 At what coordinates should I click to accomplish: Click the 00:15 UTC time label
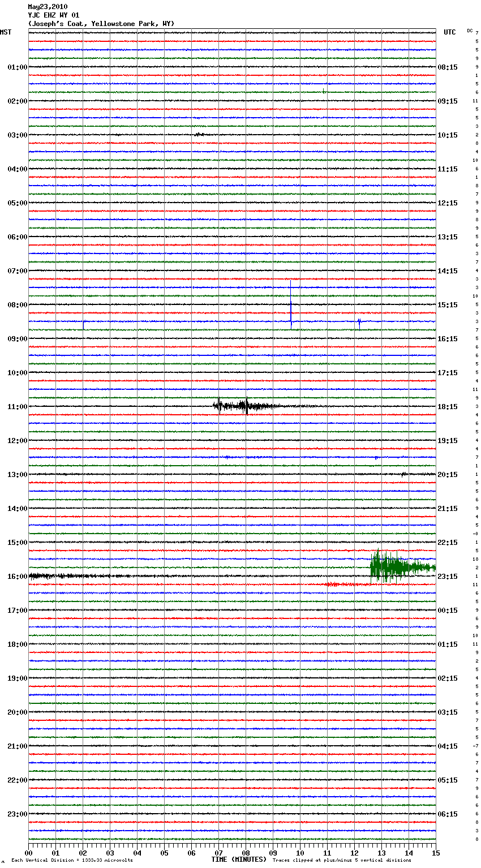click(x=448, y=611)
